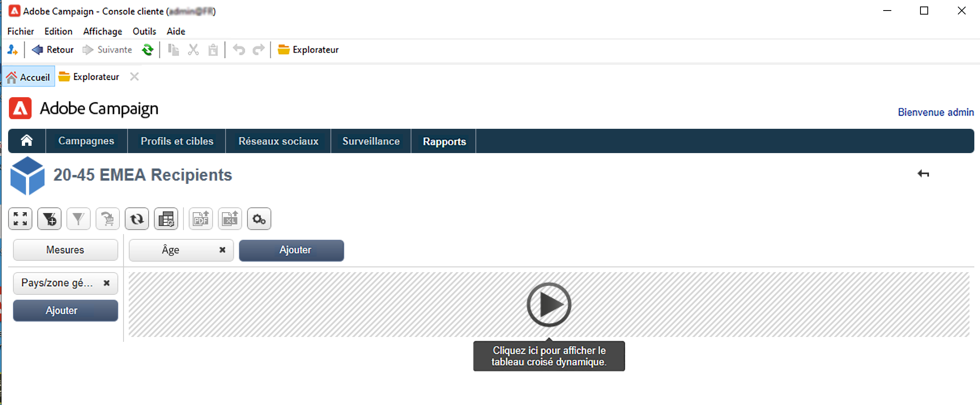The width and height of the screenshot is (980, 405).
Task: Click the connection user icon in toolbar
Action: 13,50
